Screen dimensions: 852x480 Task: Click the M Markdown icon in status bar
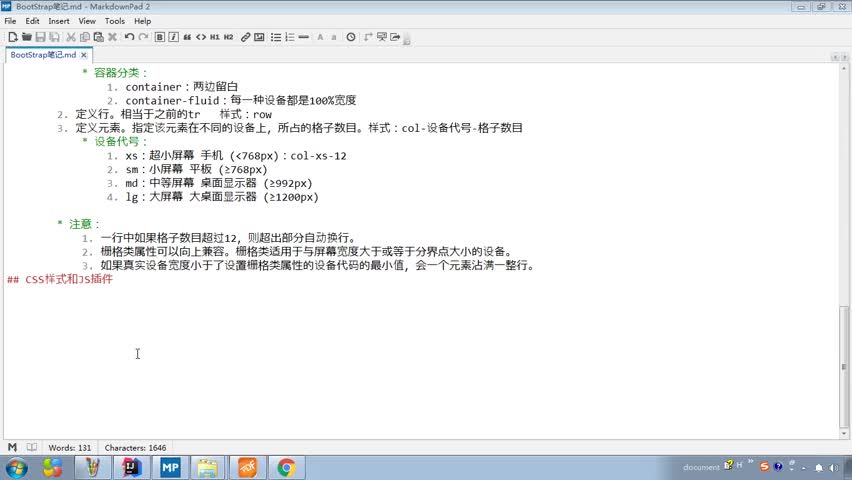click(12, 447)
